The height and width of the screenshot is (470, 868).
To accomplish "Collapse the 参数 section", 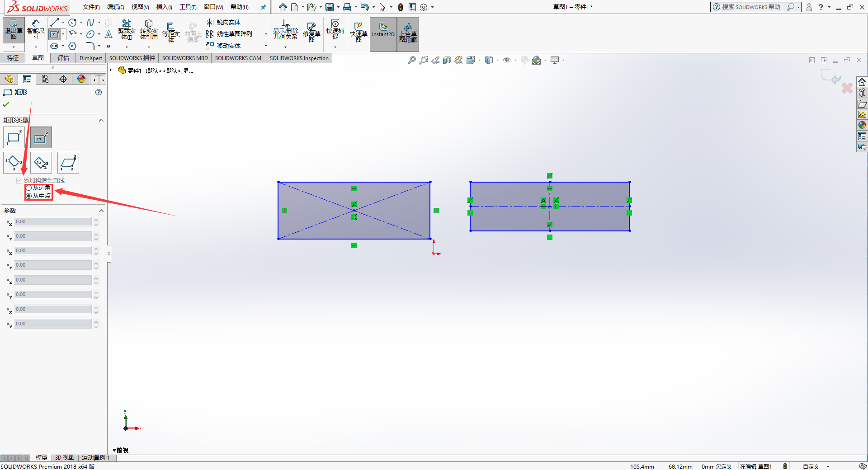I will click(x=101, y=211).
